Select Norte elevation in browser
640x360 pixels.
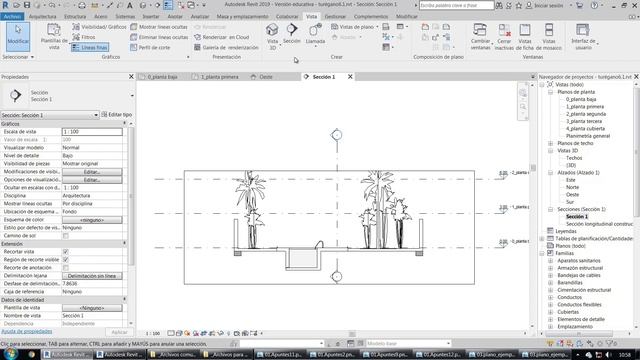coord(572,187)
